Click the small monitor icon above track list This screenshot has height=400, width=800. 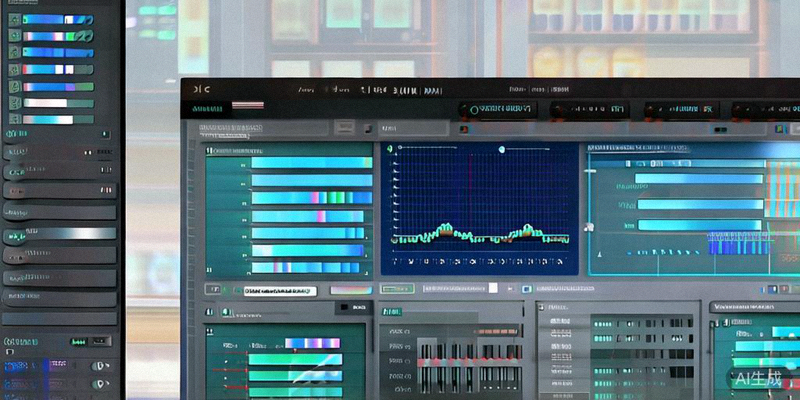point(344,128)
